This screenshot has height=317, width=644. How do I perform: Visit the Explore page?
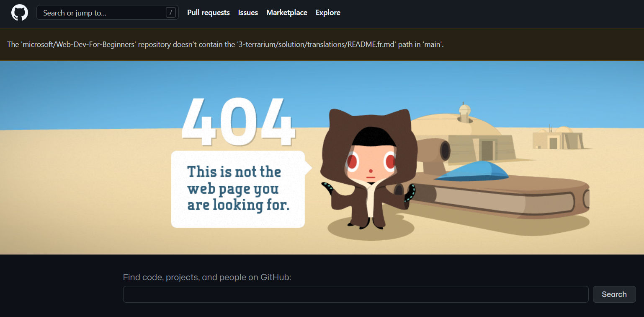(x=328, y=13)
